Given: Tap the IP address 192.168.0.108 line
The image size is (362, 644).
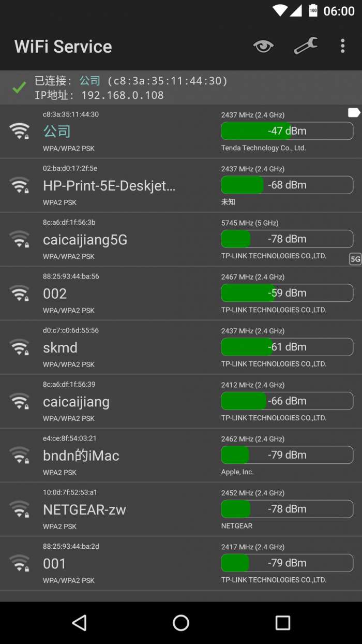Looking at the screenshot, I should pyautogui.click(x=99, y=95).
